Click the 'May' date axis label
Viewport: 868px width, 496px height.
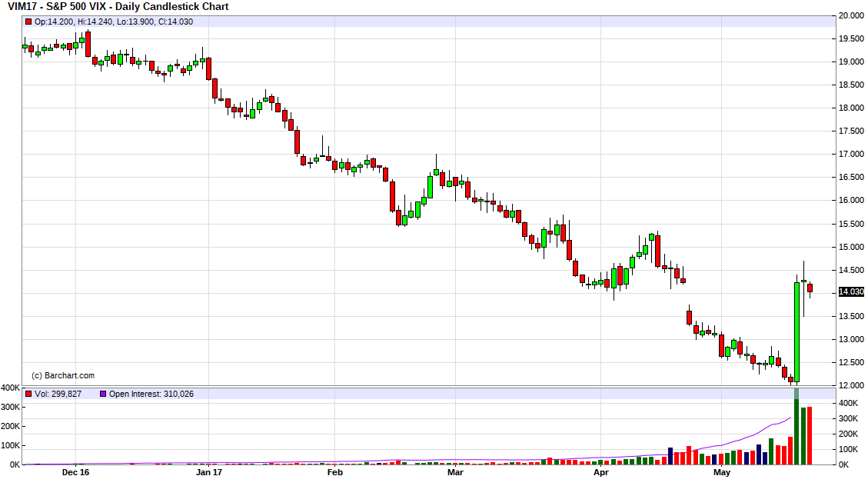click(722, 472)
